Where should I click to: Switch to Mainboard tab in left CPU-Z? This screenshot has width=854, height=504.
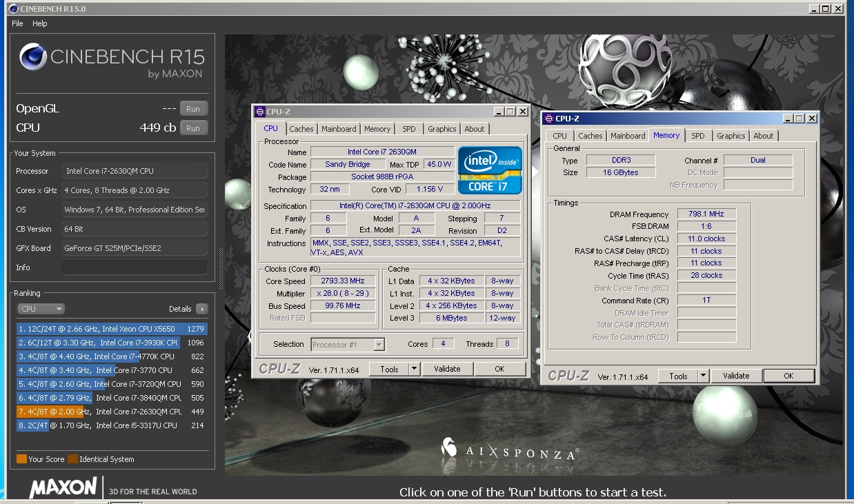click(339, 129)
